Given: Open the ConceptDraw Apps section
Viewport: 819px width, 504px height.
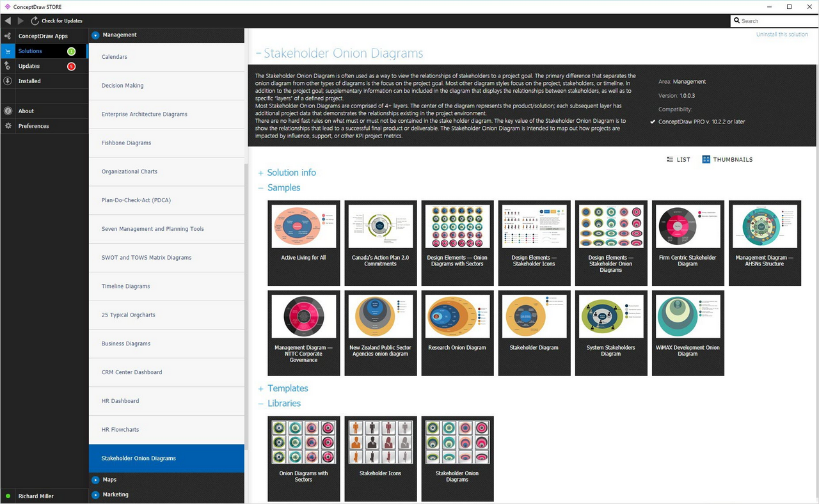Looking at the screenshot, I should (43, 36).
